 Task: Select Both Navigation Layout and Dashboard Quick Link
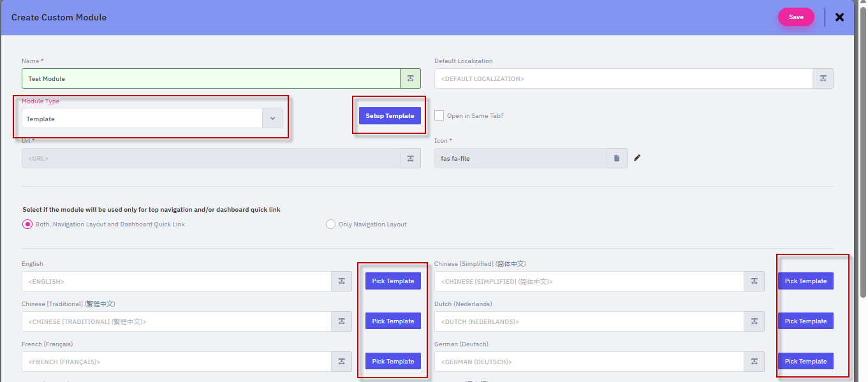[x=27, y=224]
